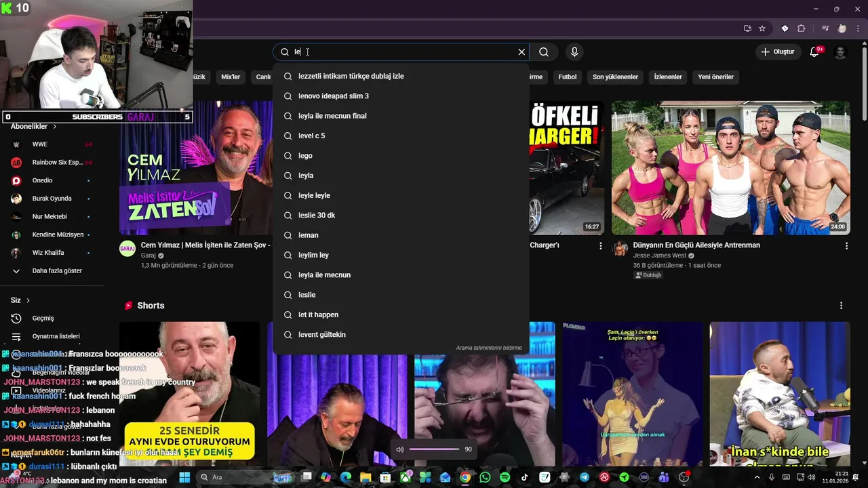
Task: Choose the "leslie 30 dk" suggestion
Action: click(x=400, y=216)
